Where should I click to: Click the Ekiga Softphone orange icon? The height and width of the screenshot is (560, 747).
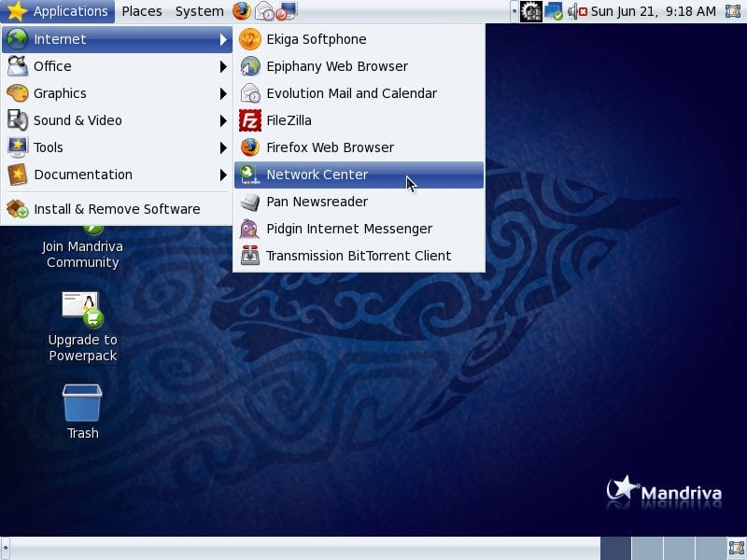point(250,39)
